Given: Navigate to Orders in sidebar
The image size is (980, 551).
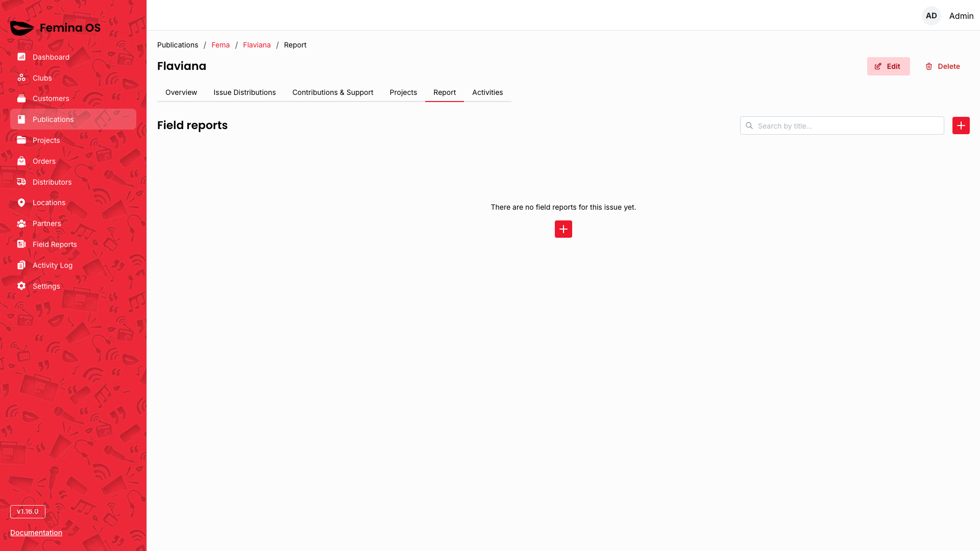Looking at the screenshot, I should [x=73, y=161].
